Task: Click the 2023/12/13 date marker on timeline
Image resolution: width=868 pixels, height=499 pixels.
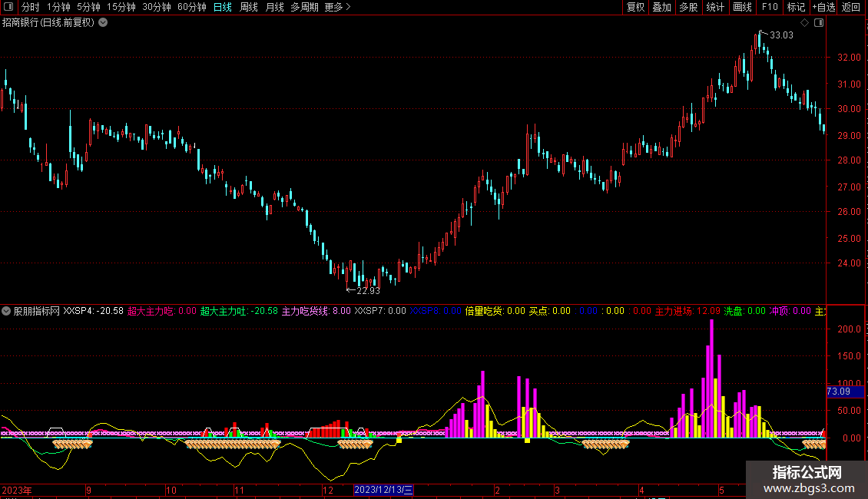Action: pos(384,490)
